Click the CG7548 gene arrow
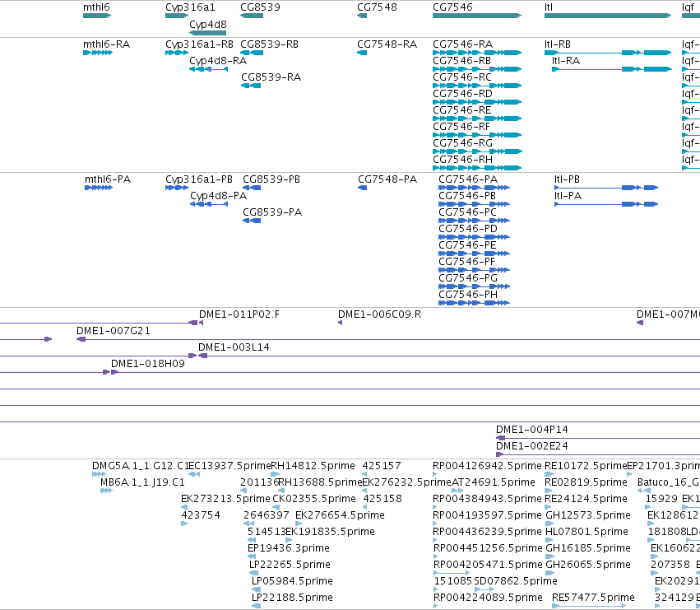Viewport: 700px width, 610px height. tap(362, 16)
